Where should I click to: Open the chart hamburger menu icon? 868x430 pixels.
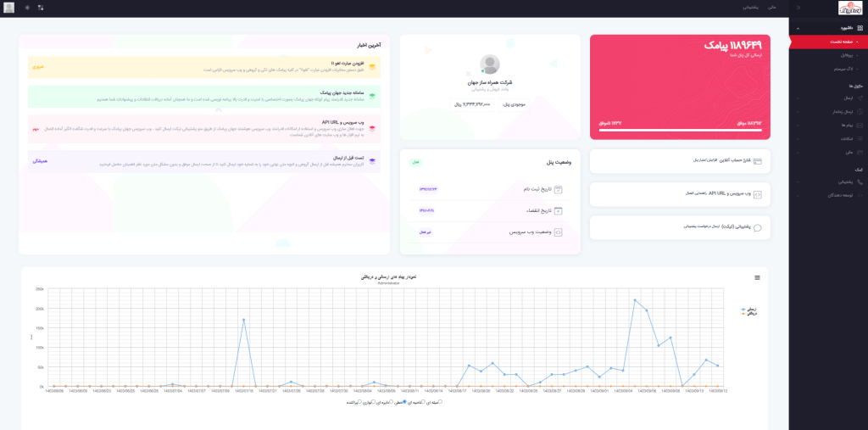[757, 277]
